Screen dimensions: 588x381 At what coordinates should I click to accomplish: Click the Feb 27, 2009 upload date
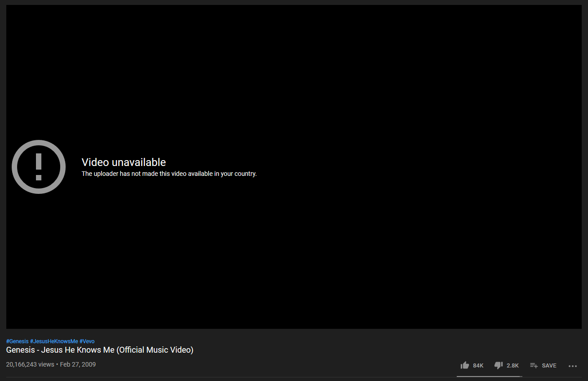pyautogui.click(x=78, y=364)
